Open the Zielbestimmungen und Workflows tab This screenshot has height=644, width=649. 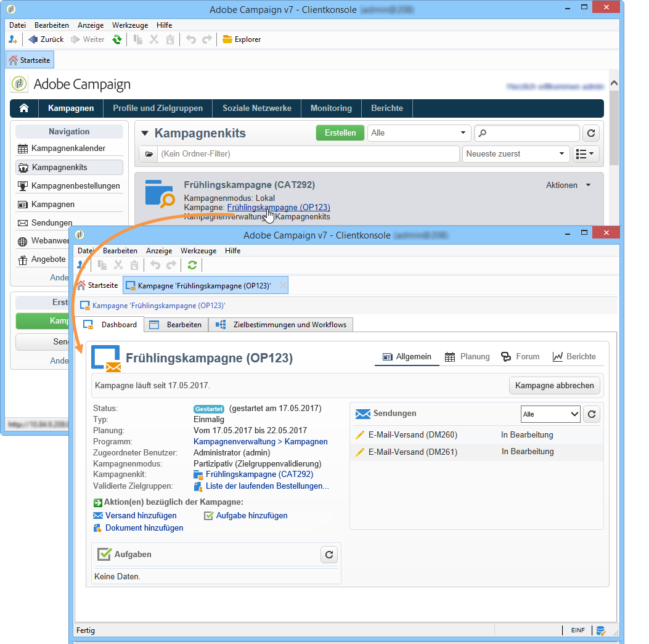click(281, 325)
